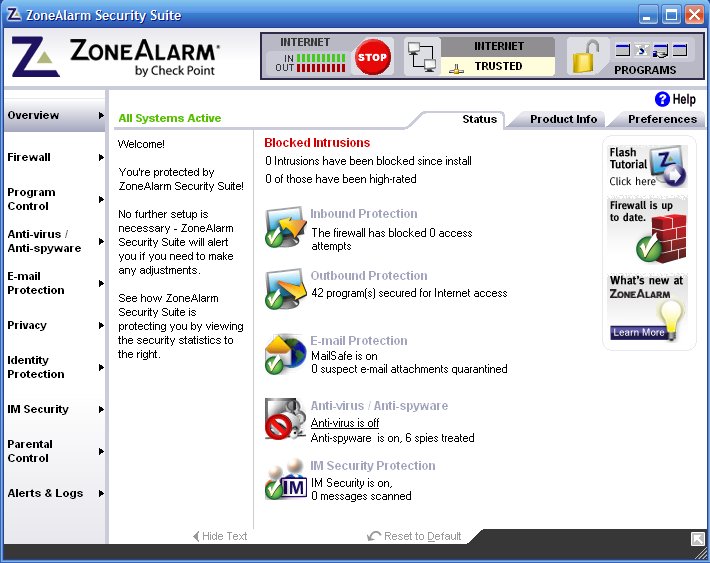Click 'Anti-spyware is on, 6 spies treated'
710x563 pixels.
click(x=393, y=438)
